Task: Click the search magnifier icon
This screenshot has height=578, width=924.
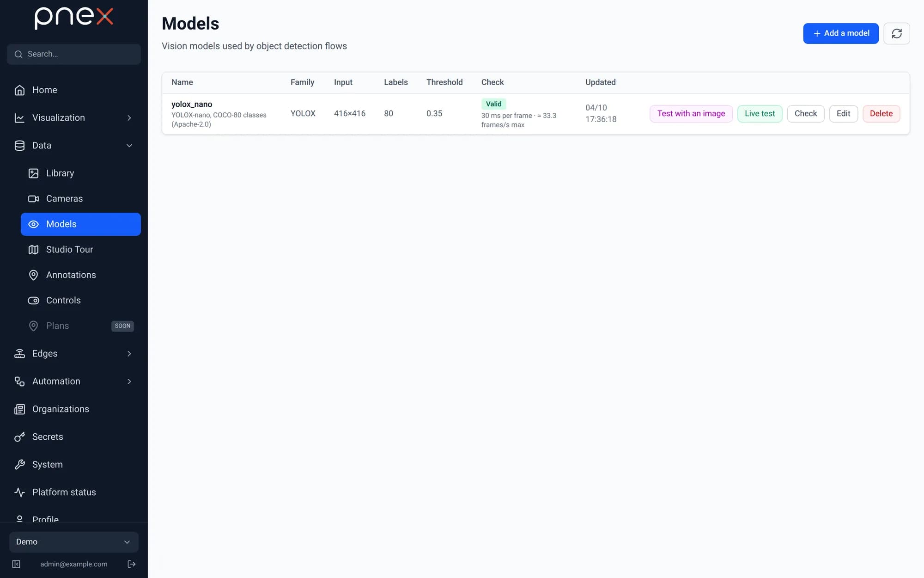Action: [x=18, y=54]
